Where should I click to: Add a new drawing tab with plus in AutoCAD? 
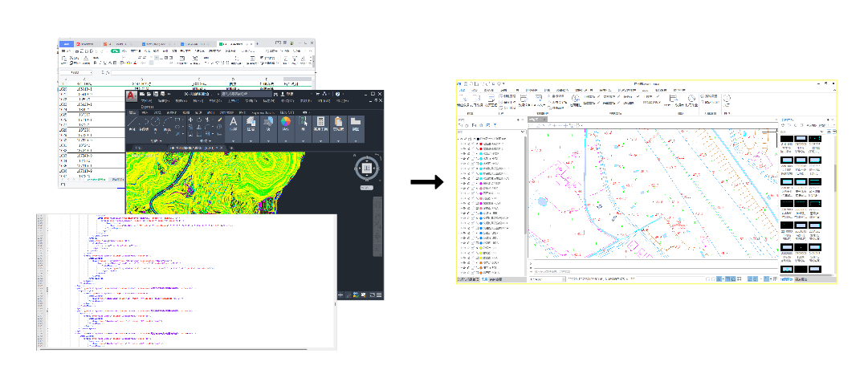[231, 148]
